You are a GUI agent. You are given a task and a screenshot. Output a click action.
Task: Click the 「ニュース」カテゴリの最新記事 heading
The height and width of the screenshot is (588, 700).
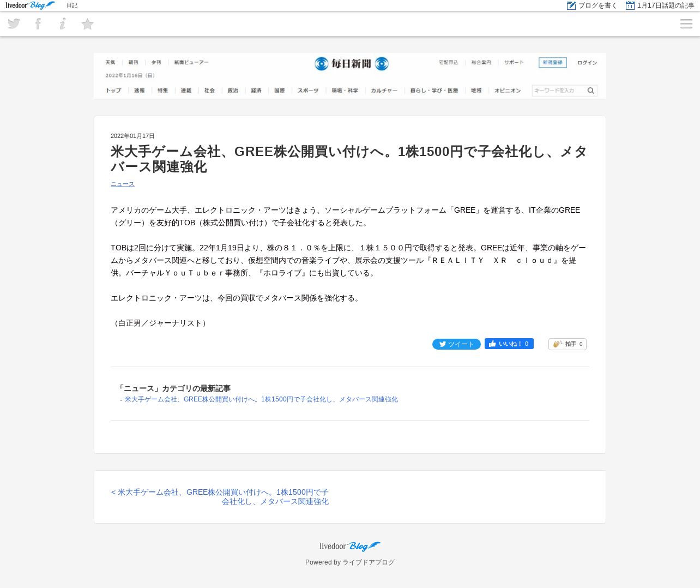[174, 388]
